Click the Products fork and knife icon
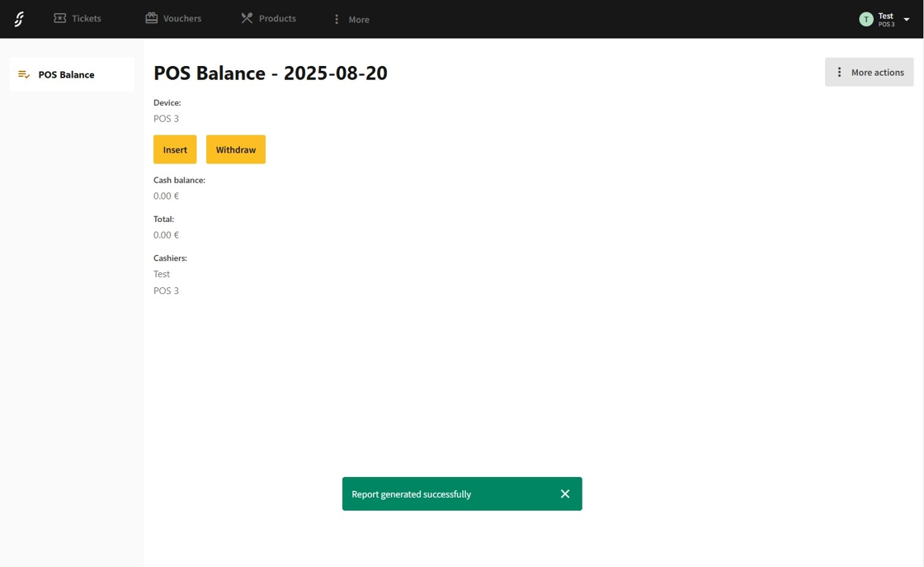924x567 pixels. (x=247, y=18)
